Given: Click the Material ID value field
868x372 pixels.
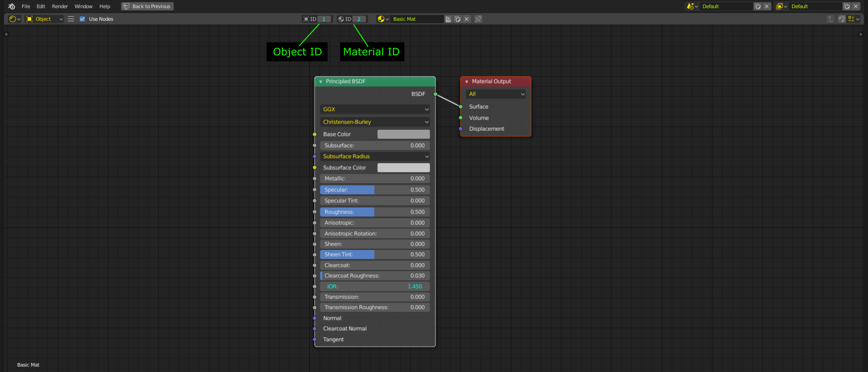Looking at the screenshot, I should pyautogui.click(x=359, y=19).
